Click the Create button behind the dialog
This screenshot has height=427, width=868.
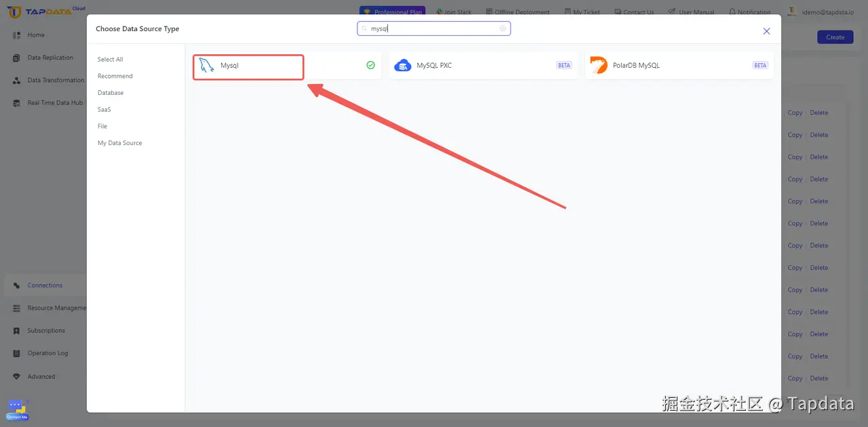(835, 37)
